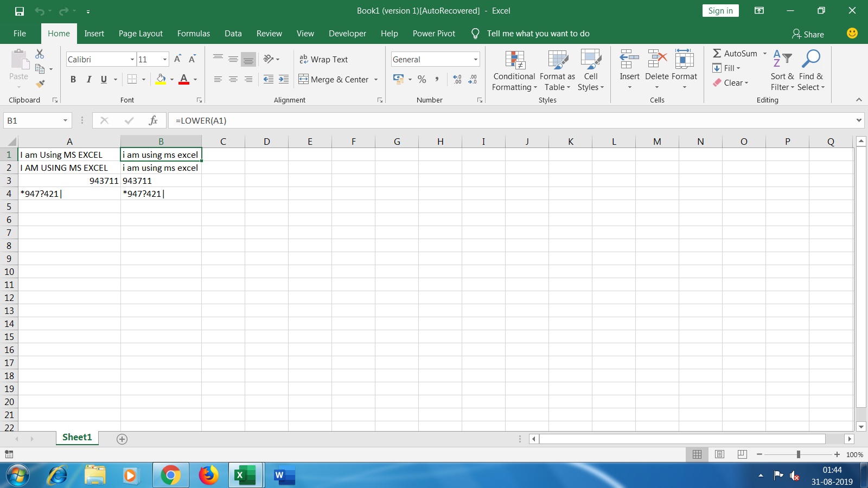Toggle Wrap Text for the selection
Viewport: 868px width, 488px height.
click(324, 59)
